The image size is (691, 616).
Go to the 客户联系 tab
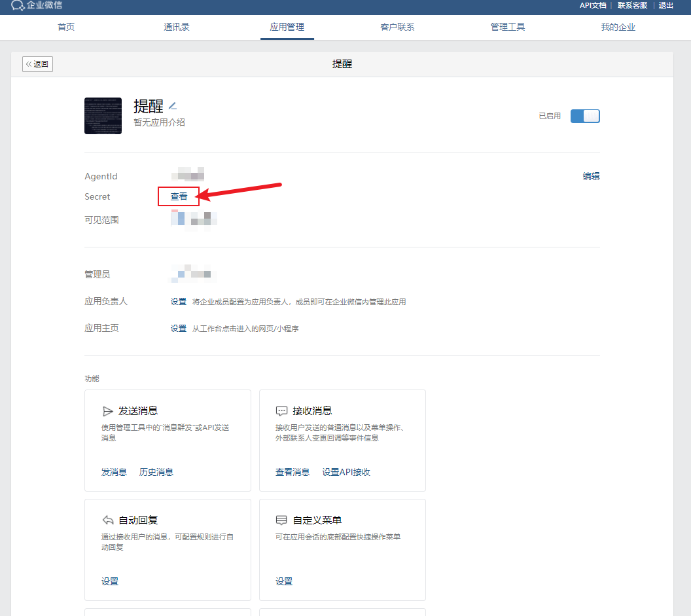(x=397, y=27)
